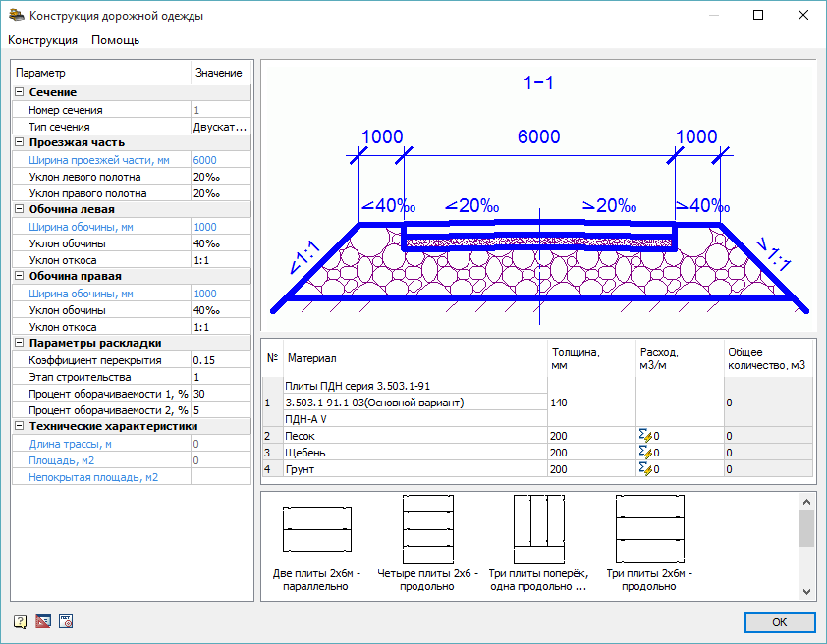Collapse the 'Параметры раскладки' group
827x644 pixels.
[19, 343]
